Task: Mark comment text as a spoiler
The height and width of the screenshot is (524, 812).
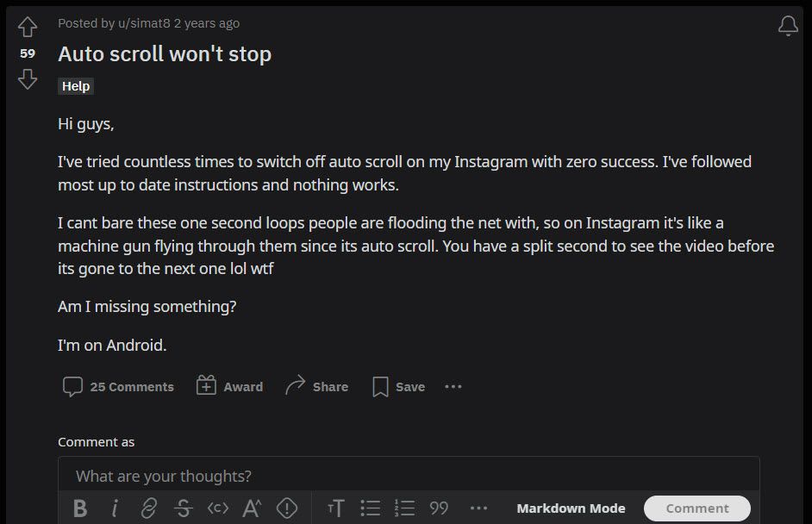Action: click(x=285, y=508)
